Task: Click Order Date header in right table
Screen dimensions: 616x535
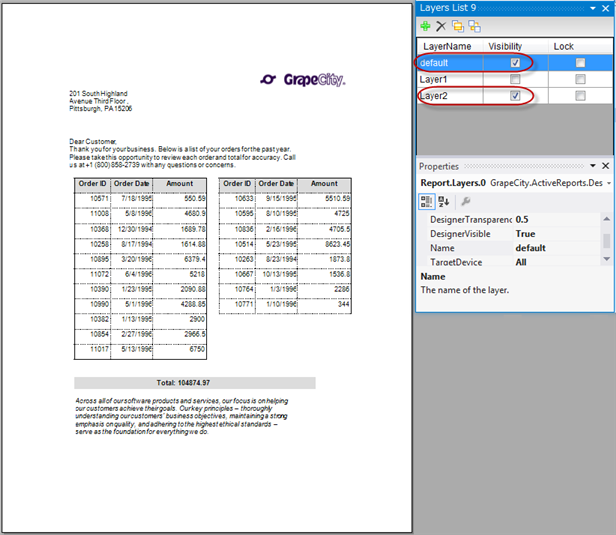Action: [276, 184]
